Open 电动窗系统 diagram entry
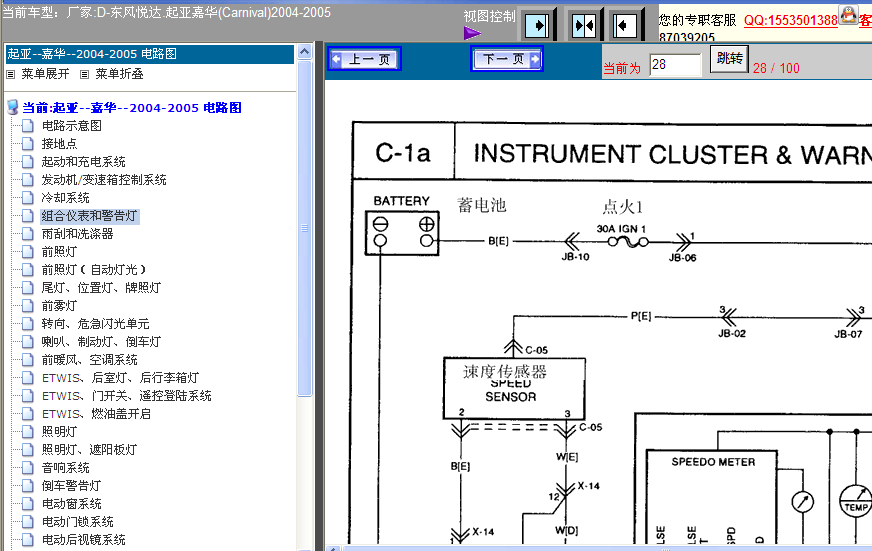 [x=72, y=504]
